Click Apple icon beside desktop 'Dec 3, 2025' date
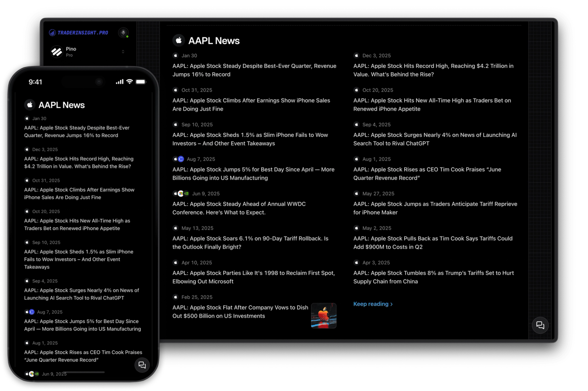The height and width of the screenshot is (391, 588). pyautogui.click(x=357, y=56)
